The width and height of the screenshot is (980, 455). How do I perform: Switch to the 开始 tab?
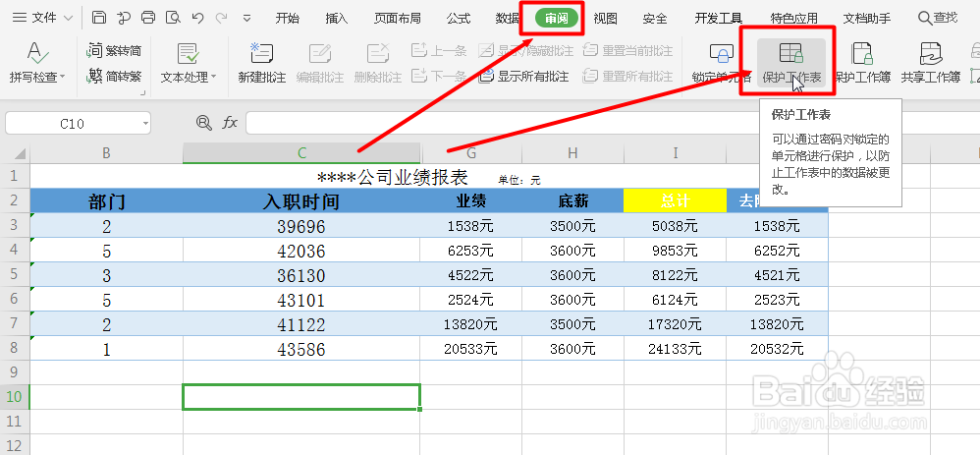[x=288, y=19]
